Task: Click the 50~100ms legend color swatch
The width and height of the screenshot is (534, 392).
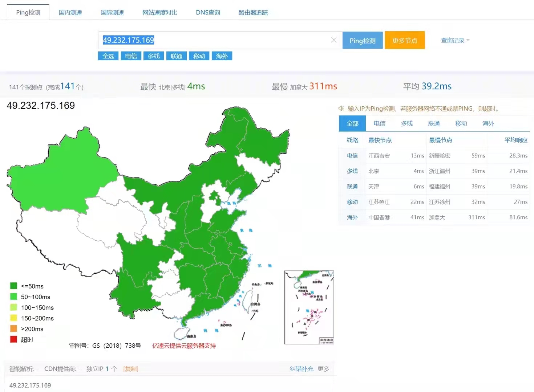Action: (x=14, y=297)
